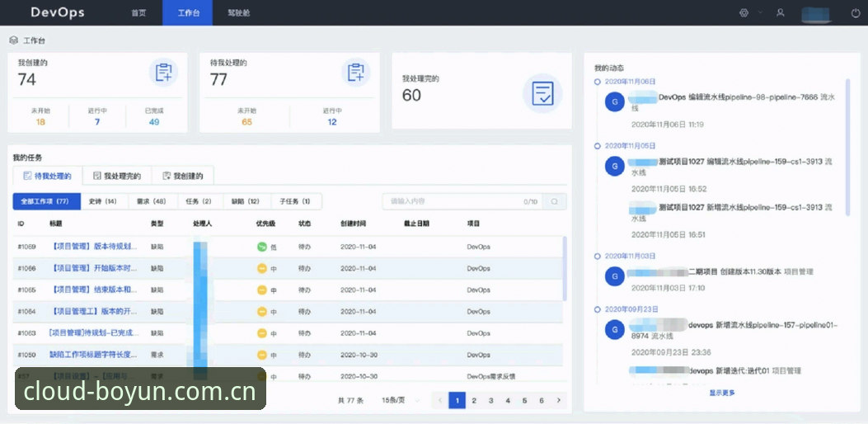
Task: Go to page 5
Action: 525,400
